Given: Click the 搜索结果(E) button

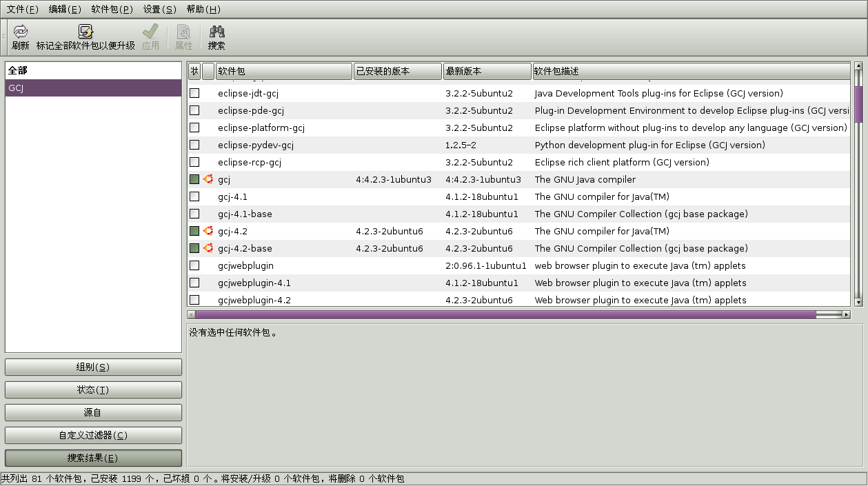Looking at the screenshot, I should 93,458.
